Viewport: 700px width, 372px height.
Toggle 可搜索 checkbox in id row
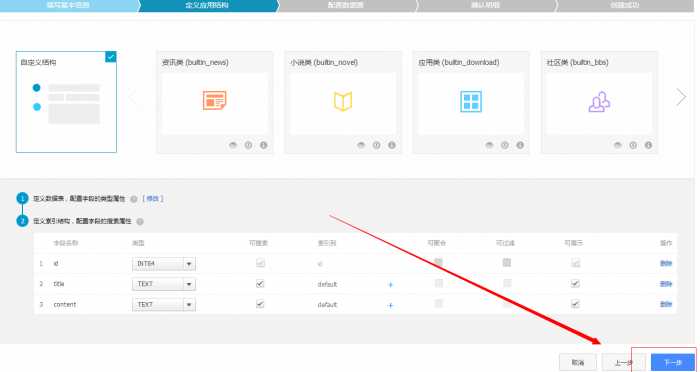(x=260, y=263)
